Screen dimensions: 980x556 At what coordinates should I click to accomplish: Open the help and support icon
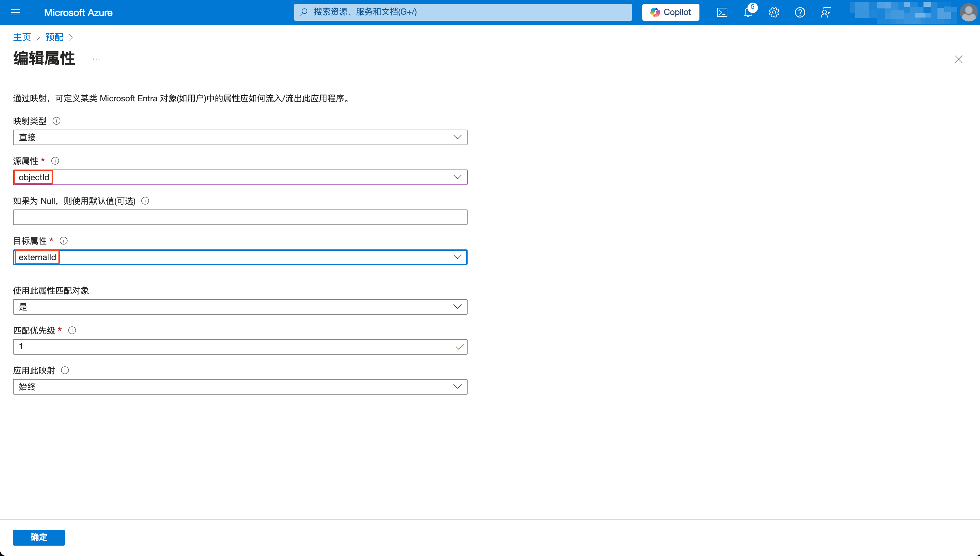coord(800,12)
